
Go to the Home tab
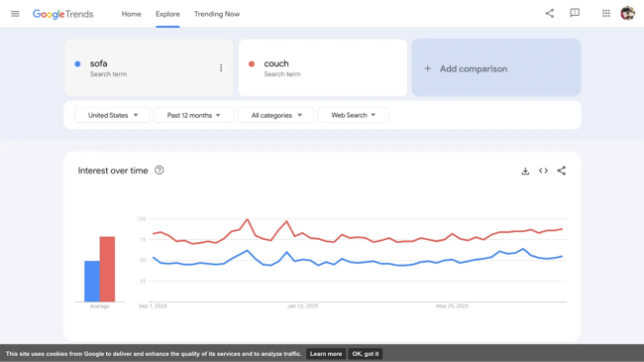click(131, 14)
